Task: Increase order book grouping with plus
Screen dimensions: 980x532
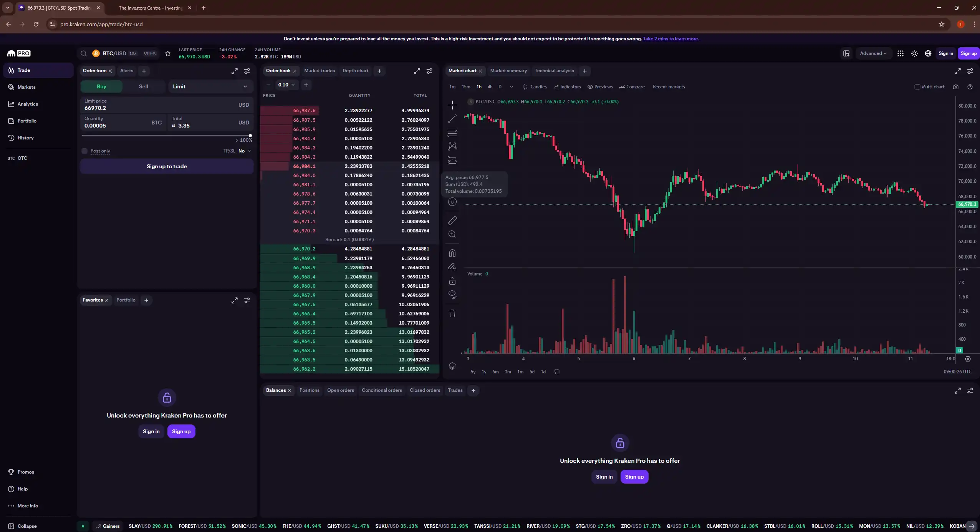Action: click(306, 85)
